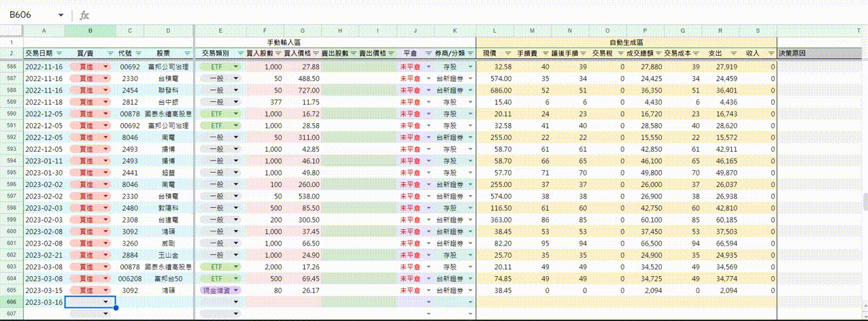Image resolution: width=868 pixels, height=321 pixels.
Task: Click stock code 006208
Action: coord(129,278)
